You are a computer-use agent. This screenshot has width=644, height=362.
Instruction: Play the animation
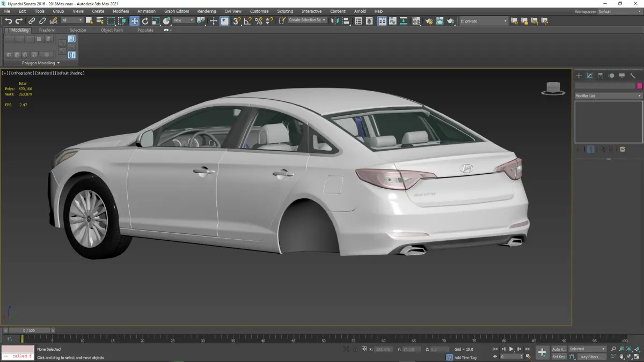point(511,349)
